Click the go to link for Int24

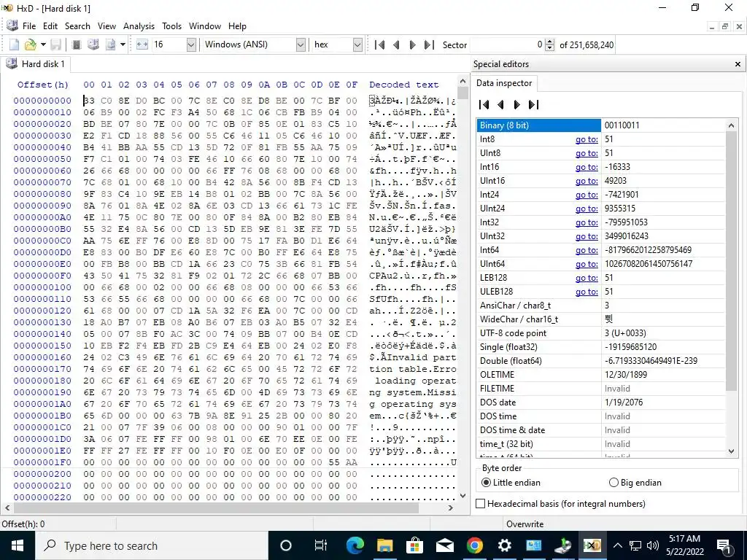(x=587, y=194)
